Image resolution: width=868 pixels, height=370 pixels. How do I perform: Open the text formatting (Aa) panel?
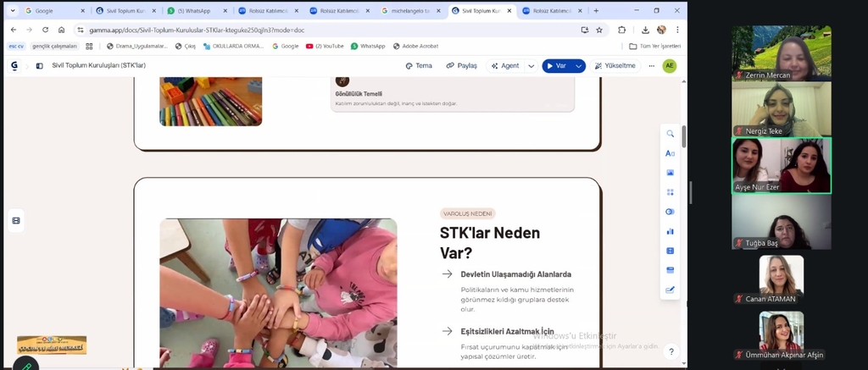click(670, 153)
